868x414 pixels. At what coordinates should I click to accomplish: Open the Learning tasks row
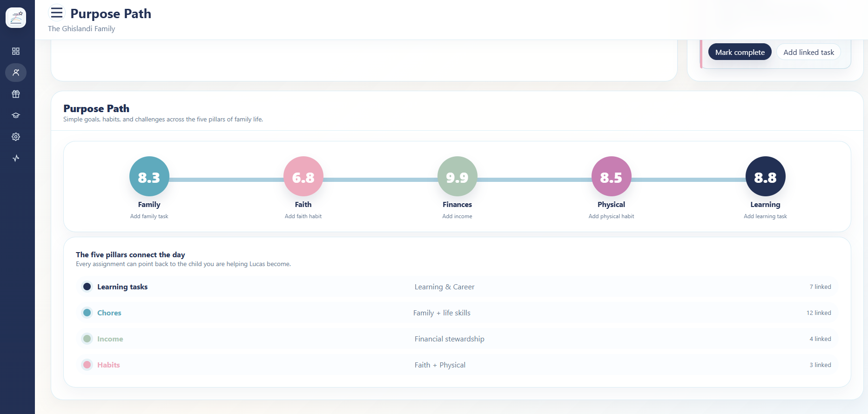[457, 287]
